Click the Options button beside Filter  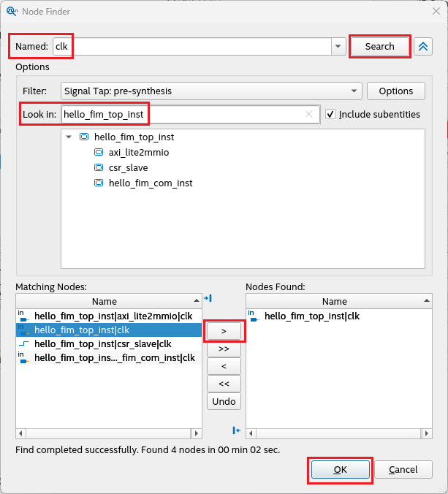click(395, 91)
